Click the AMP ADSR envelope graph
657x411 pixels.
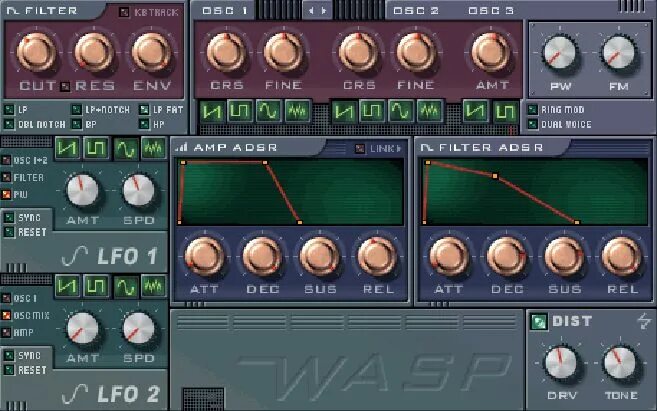point(290,192)
